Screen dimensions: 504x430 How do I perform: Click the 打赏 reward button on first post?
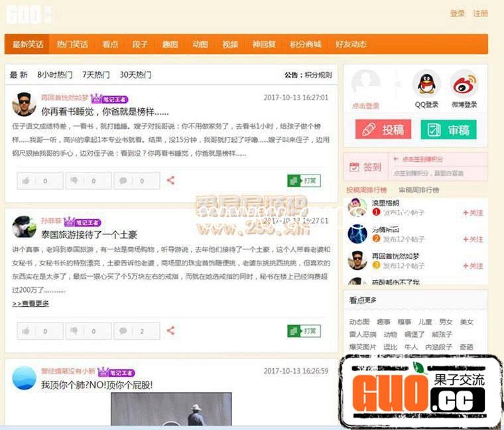(x=304, y=180)
